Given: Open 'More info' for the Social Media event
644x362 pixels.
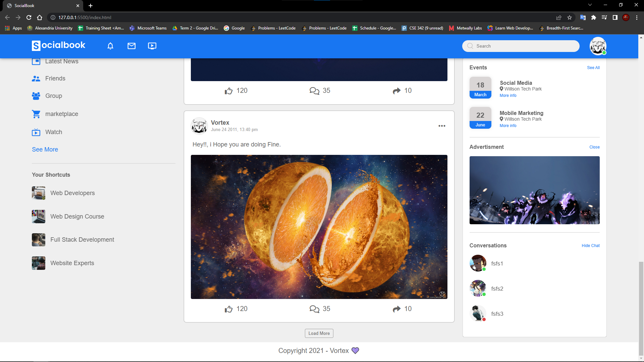Looking at the screenshot, I should [507, 95].
